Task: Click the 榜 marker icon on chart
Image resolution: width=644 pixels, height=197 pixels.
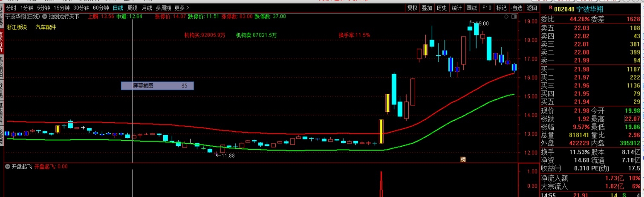Action: [x=463, y=159]
